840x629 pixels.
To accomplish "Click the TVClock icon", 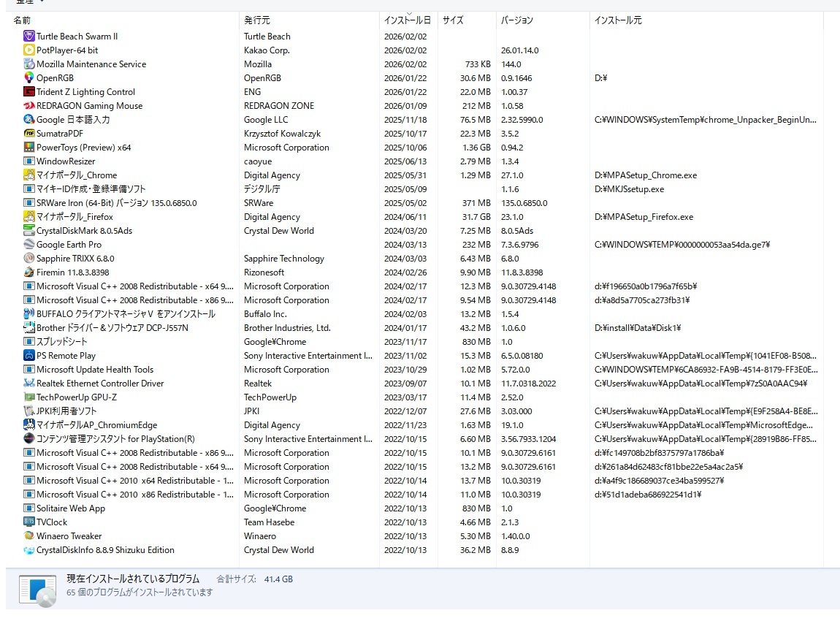I will click(29, 522).
